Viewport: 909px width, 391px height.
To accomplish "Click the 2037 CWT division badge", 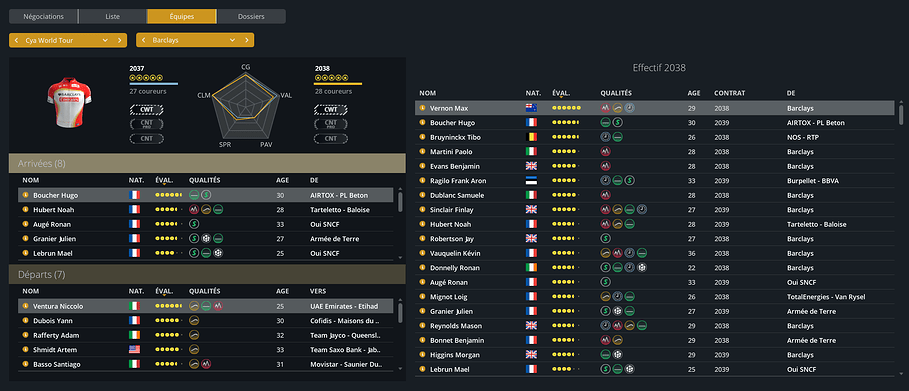I will 147,110.
